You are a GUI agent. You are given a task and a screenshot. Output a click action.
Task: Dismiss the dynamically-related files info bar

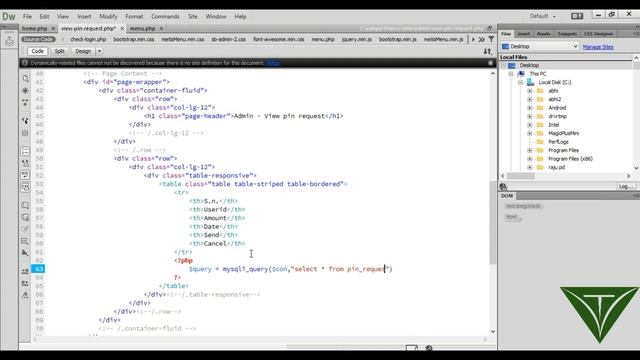pyautogui.click(x=491, y=63)
